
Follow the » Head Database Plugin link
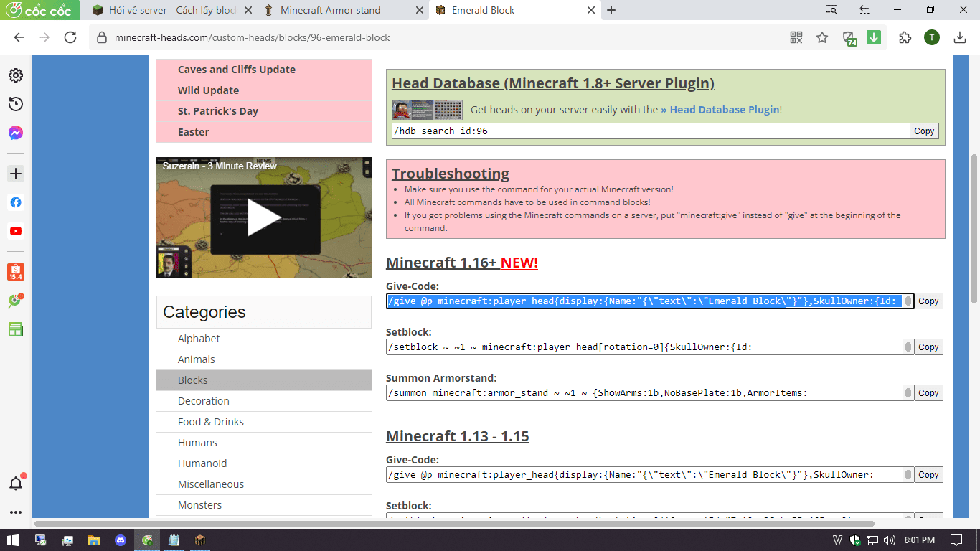click(x=720, y=110)
